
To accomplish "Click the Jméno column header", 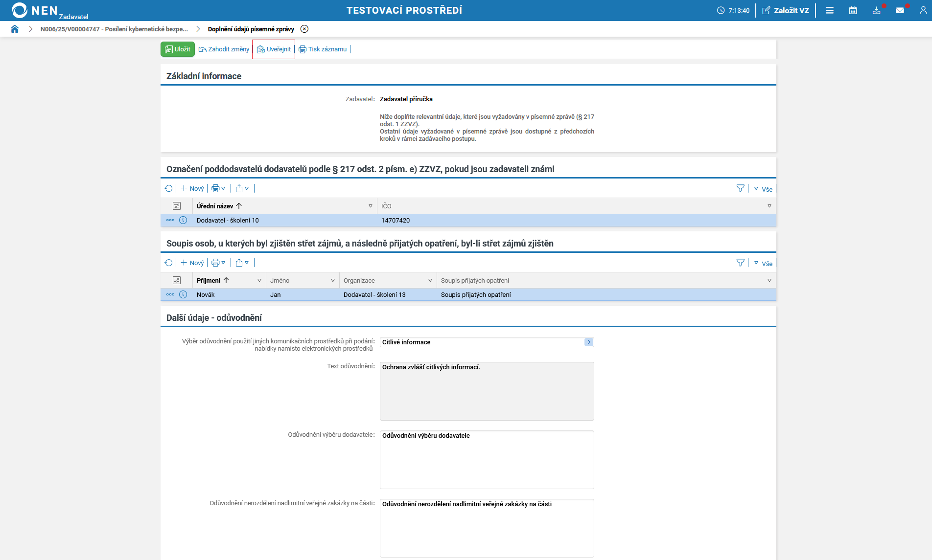I will (x=280, y=280).
